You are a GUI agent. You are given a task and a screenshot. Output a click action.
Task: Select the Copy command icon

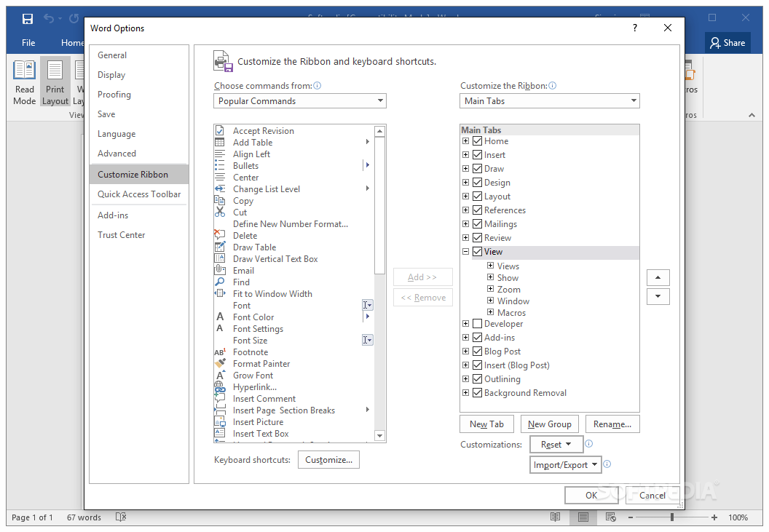tap(220, 200)
